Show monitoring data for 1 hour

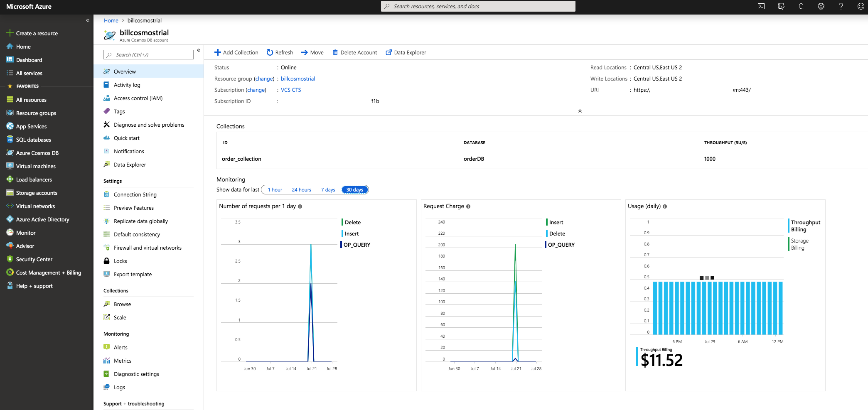tap(275, 190)
